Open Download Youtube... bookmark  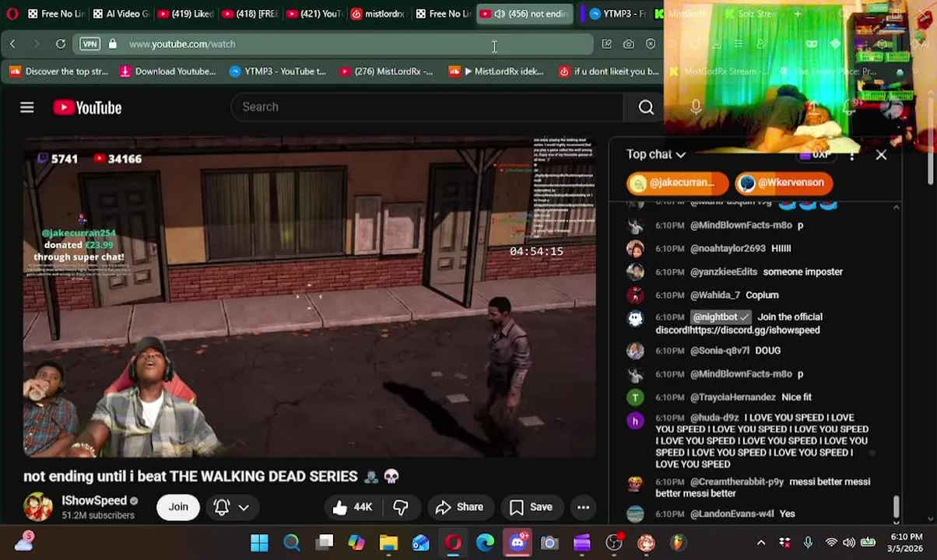pos(168,72)
